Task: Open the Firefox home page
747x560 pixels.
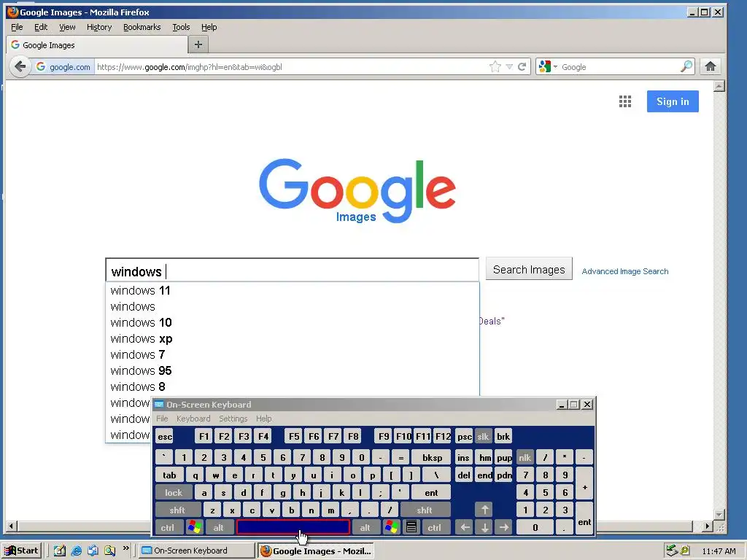Action: (x=711, y=66)
